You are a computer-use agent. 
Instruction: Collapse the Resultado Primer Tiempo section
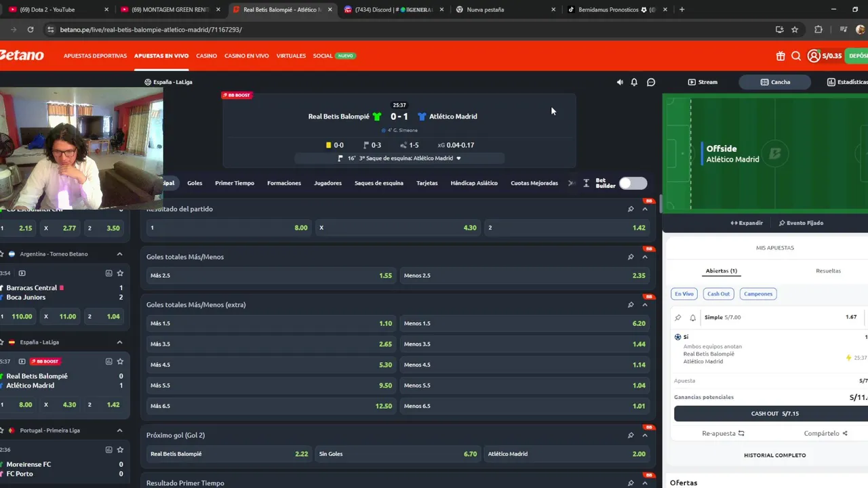(645, 483)
